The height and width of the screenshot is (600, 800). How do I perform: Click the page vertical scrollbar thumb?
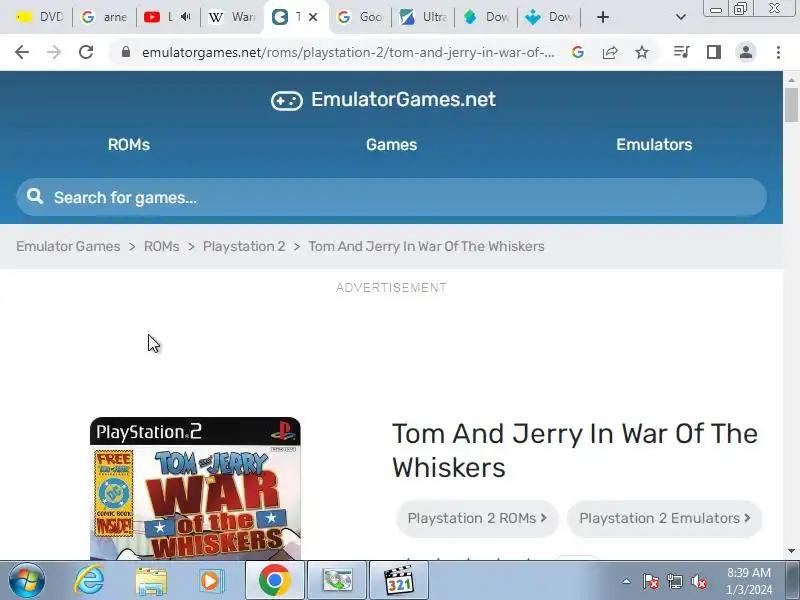pos(791,105)
